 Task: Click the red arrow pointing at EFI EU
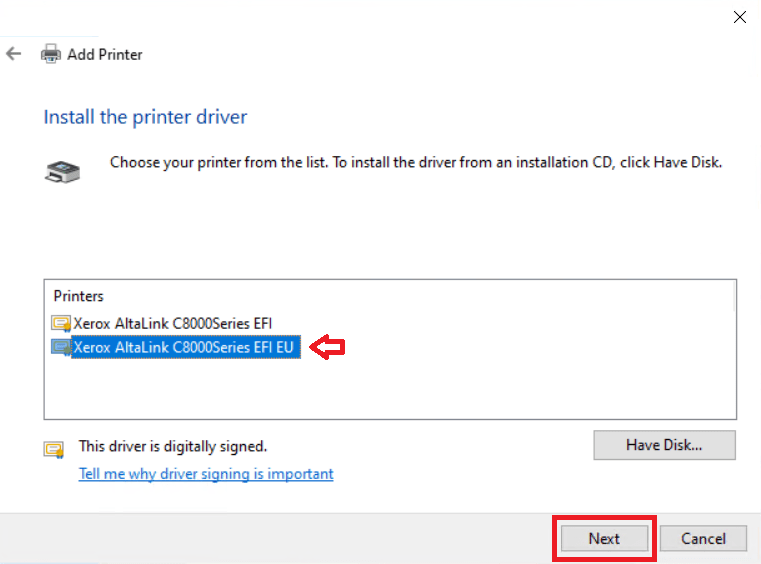[327, 347]
